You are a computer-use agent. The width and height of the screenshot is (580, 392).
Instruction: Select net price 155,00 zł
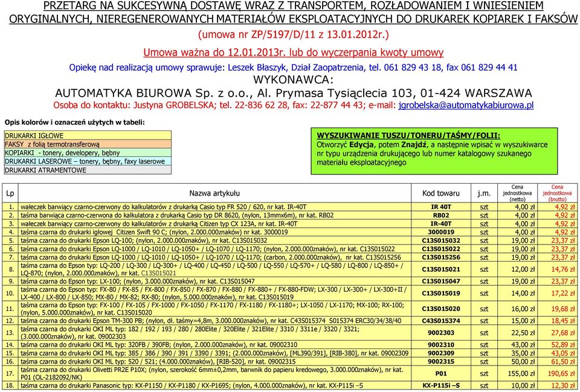517,374
